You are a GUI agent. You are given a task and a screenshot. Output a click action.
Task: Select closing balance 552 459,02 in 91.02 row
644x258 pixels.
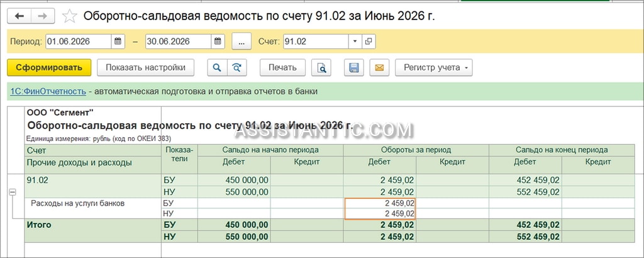525,192
